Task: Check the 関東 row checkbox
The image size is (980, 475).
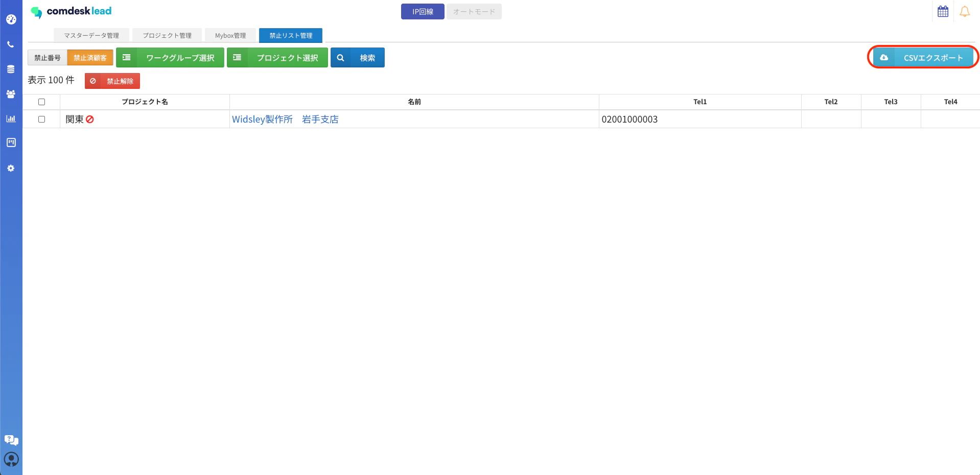Action: [x=42, y=119]
